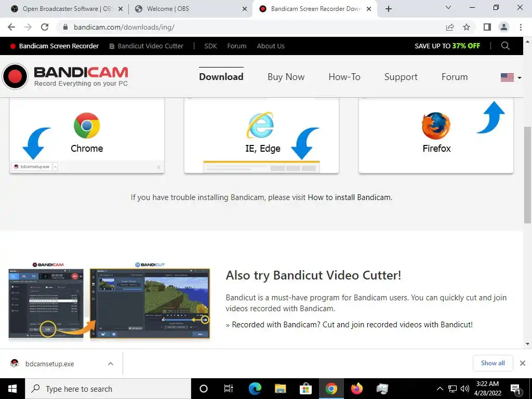Open Forum link in black top bar
This screenshot has height=399, width=532.
tap(237, 46)
